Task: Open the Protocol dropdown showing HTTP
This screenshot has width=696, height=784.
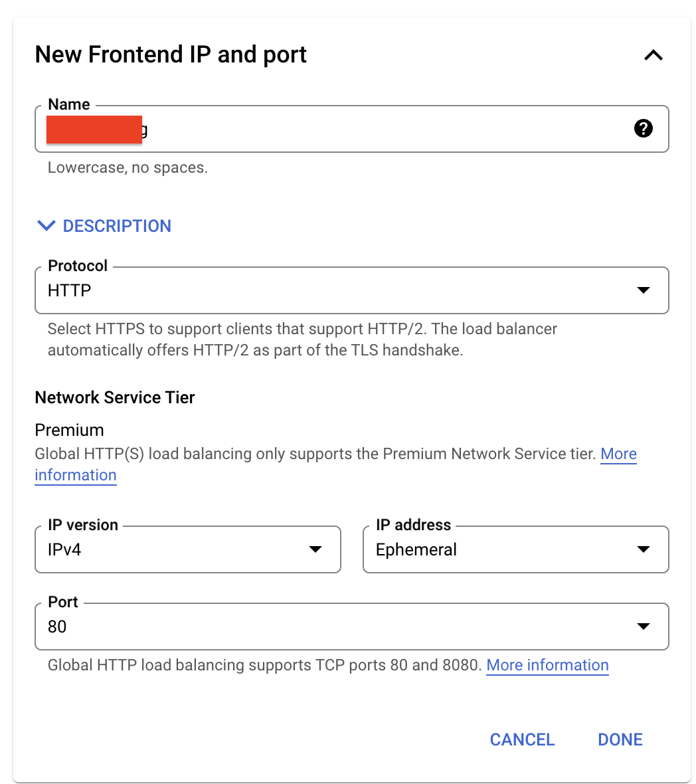Action: [332, 290]
